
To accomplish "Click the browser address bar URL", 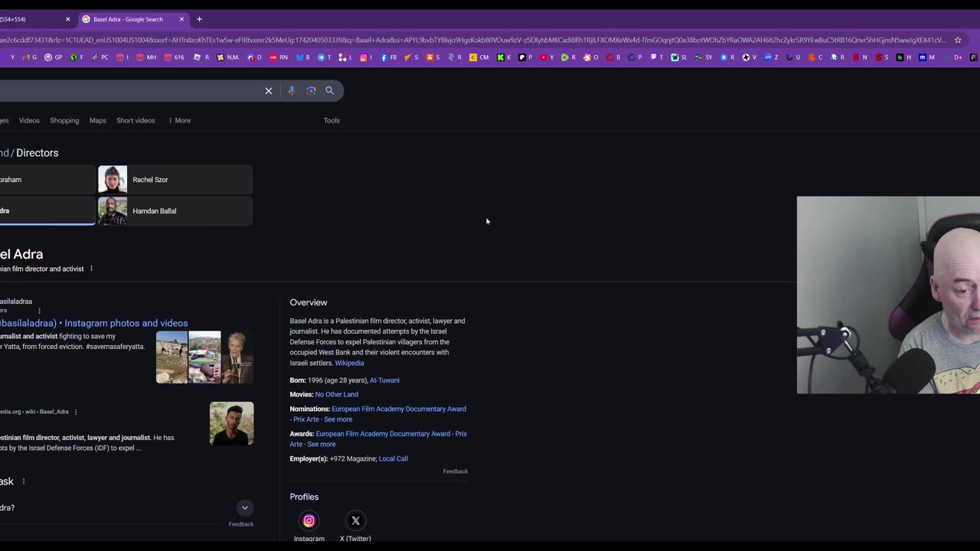I will point(473,40).
